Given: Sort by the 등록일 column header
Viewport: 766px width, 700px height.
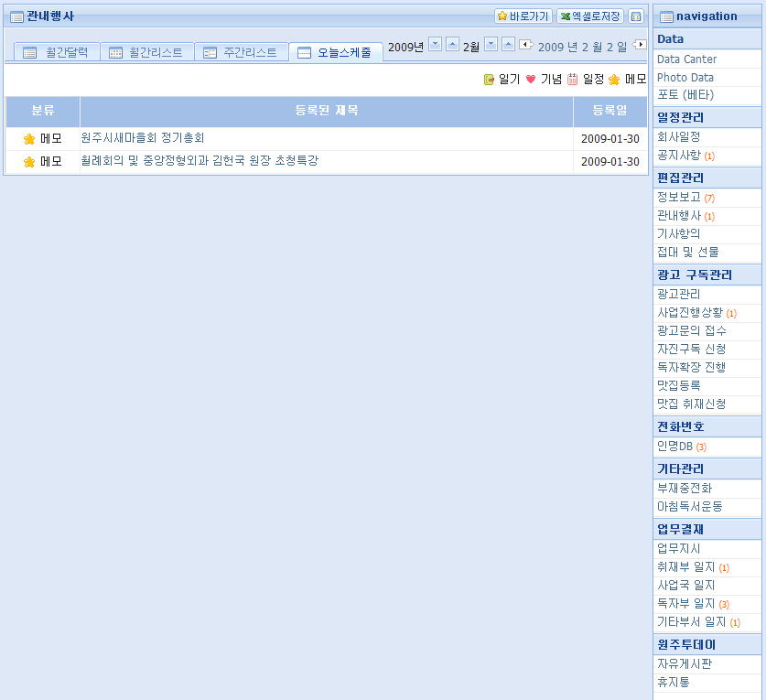Looking at the screenshot, I should [610, 111].
